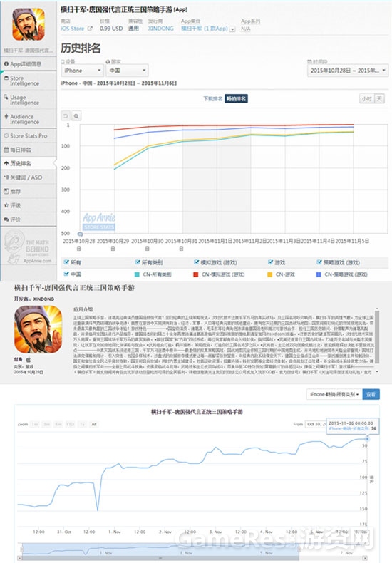This screenshot has width=392, height=563.
Task: Click the app icon thumbnail in sidebar
Action: [x=29, y=24]
